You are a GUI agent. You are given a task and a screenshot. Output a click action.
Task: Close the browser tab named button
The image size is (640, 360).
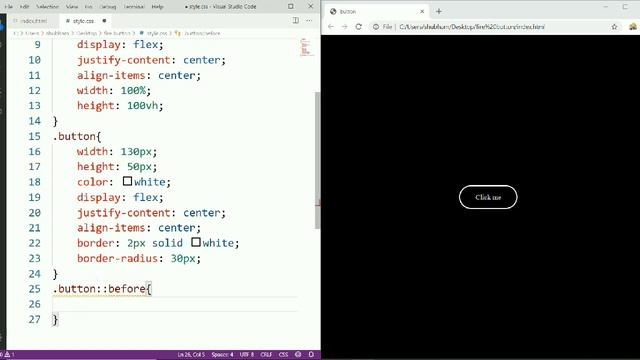point(422,11)
